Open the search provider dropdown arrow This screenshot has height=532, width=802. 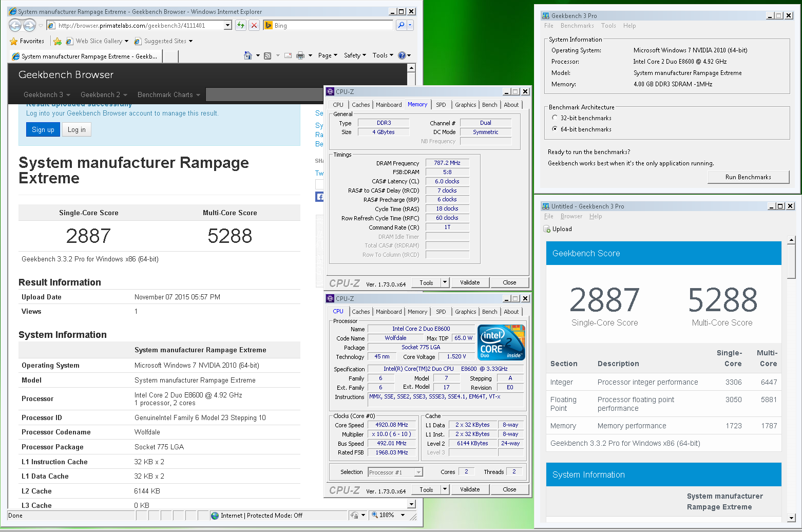410,25
